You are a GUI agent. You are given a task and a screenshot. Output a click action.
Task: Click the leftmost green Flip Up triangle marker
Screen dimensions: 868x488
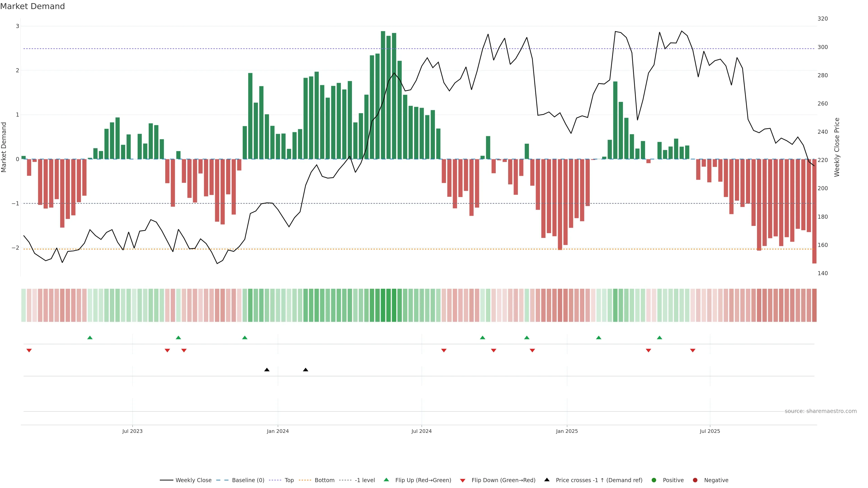(x=90, y=338)
